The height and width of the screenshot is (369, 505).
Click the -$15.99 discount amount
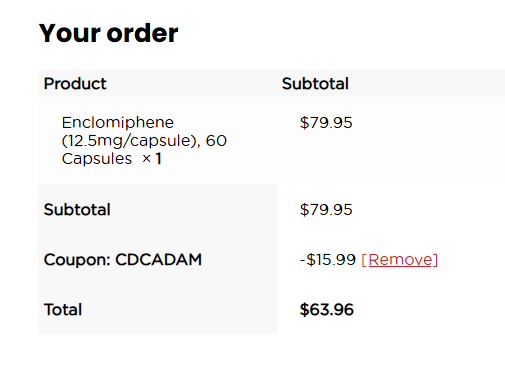pos(328,260)
